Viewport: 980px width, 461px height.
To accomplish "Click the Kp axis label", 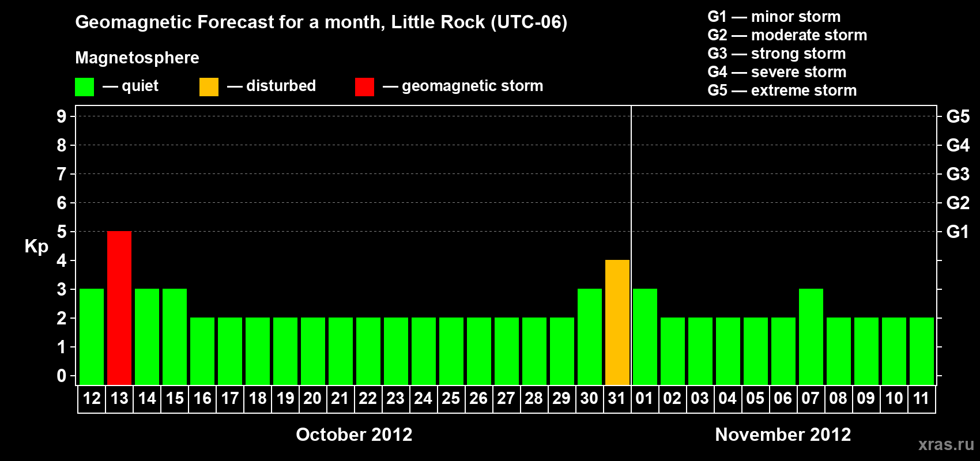I will click(x=36, y=247).
